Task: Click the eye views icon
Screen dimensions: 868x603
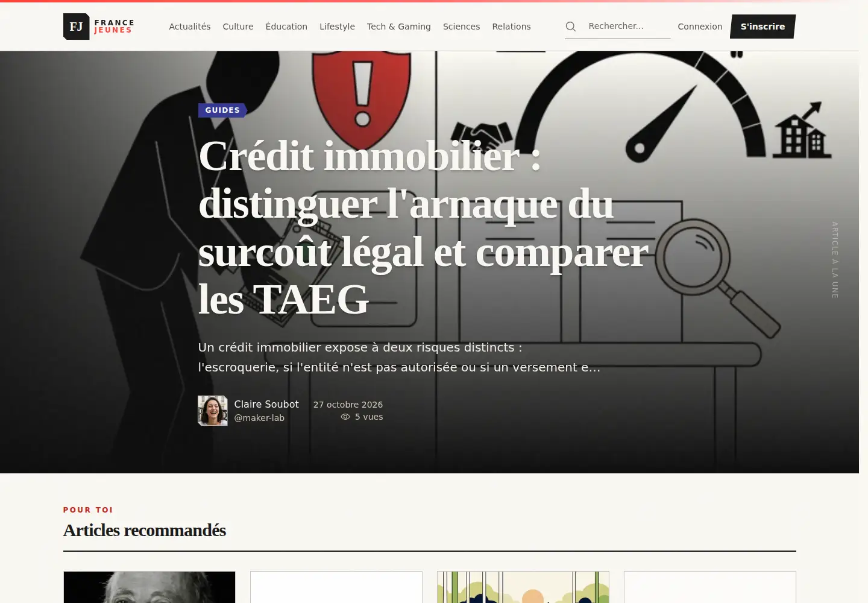Action: (x=345, y=417)
